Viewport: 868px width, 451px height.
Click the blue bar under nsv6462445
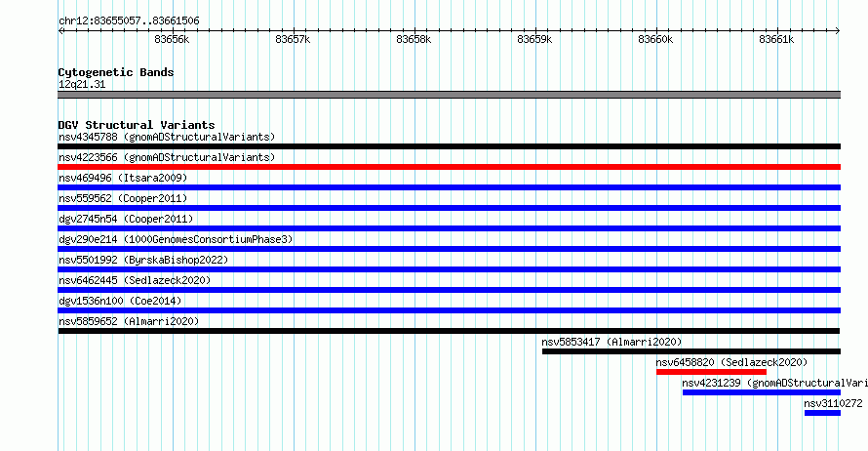tap(449, 290)
